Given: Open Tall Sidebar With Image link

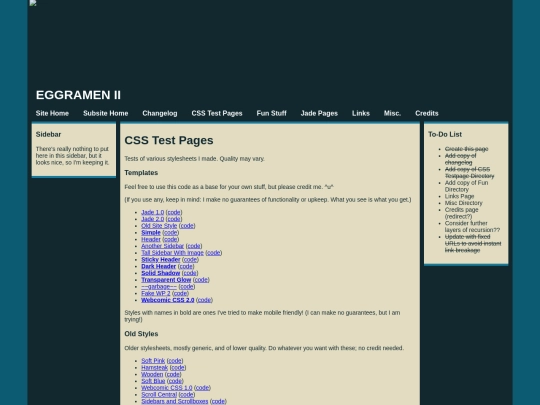Looking at the screenshot, I should pos(172,253).
